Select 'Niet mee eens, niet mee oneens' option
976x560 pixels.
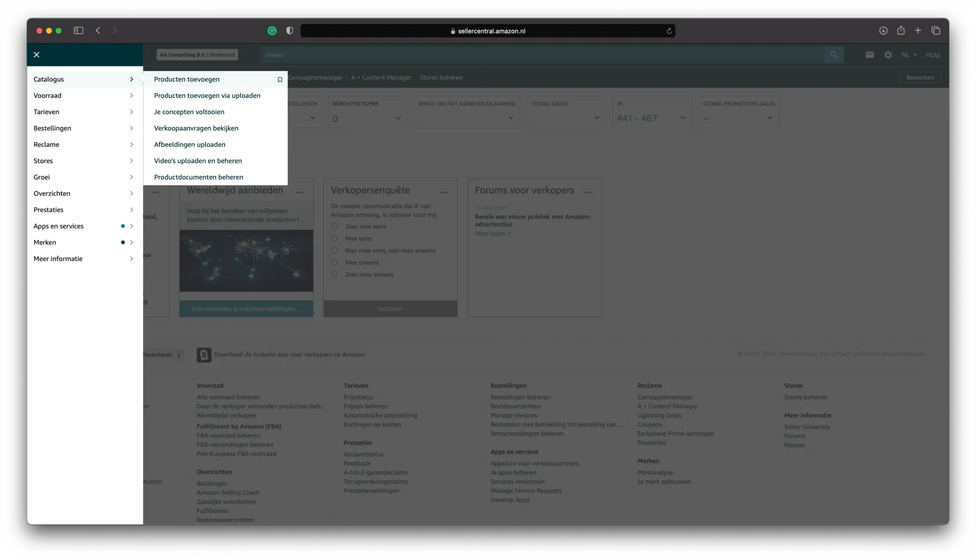(334, 250)
